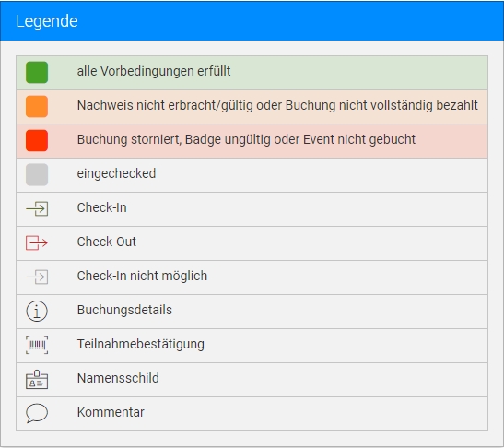504x448 pixels.
Task: Click the Check-Out label text
Action: pyautogui.click(x=106, y=242)
